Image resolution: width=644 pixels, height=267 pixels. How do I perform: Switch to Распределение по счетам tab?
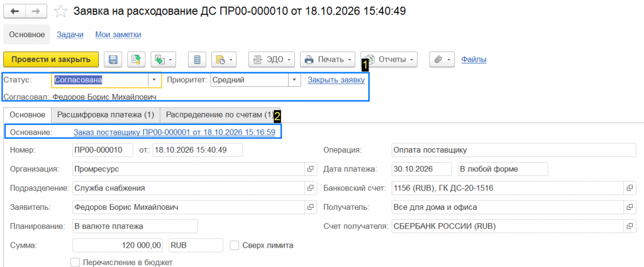pos(219,115)
